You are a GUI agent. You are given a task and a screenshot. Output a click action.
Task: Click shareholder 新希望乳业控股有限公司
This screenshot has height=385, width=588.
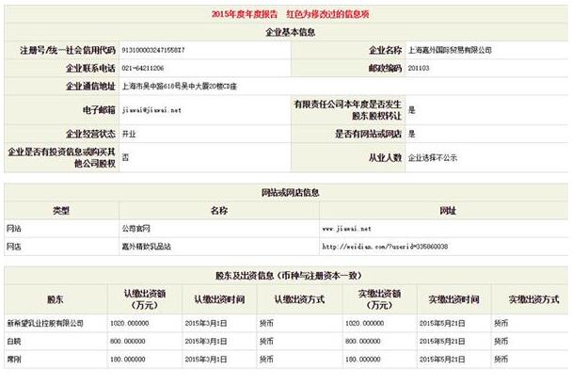[45, 323]
